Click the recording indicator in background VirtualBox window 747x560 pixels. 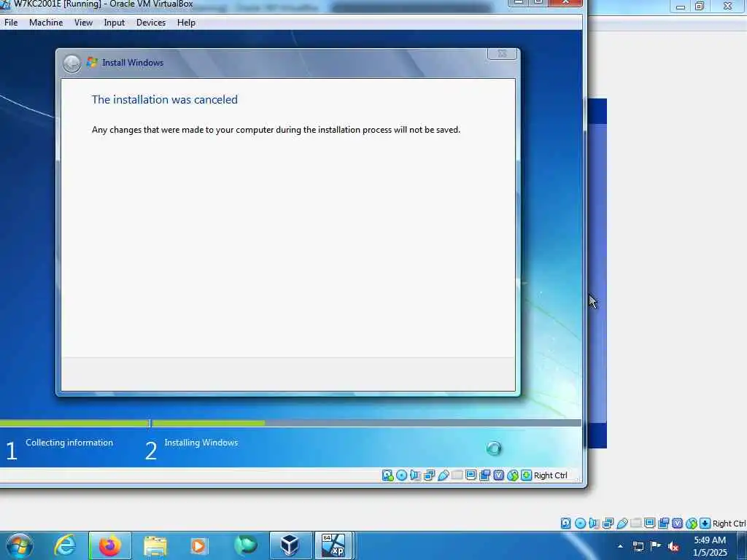[x=663, y=524]
